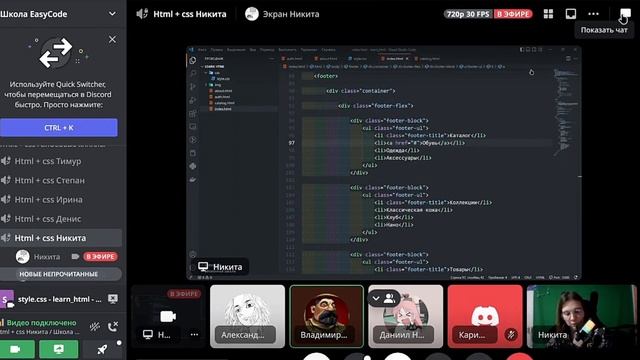
Task: Click the VS Code minimap on the right
Action: pyautogui.click(x=565, y=112)
